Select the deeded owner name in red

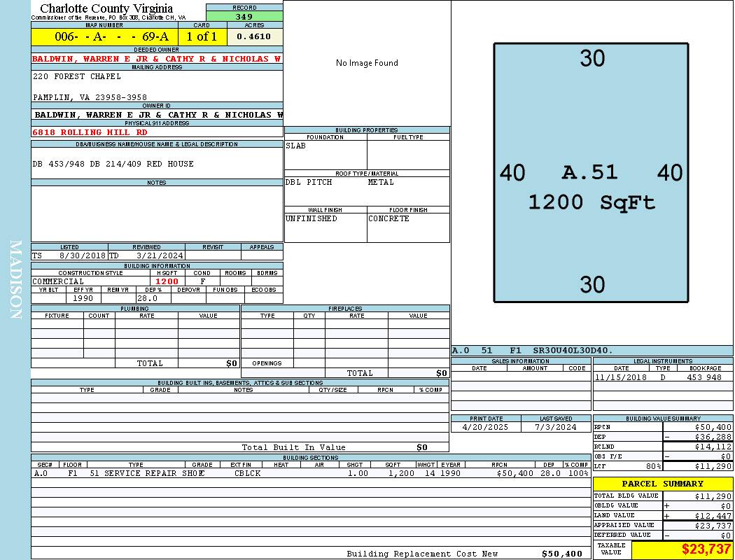pyautogui.click(x=157, y=59)
